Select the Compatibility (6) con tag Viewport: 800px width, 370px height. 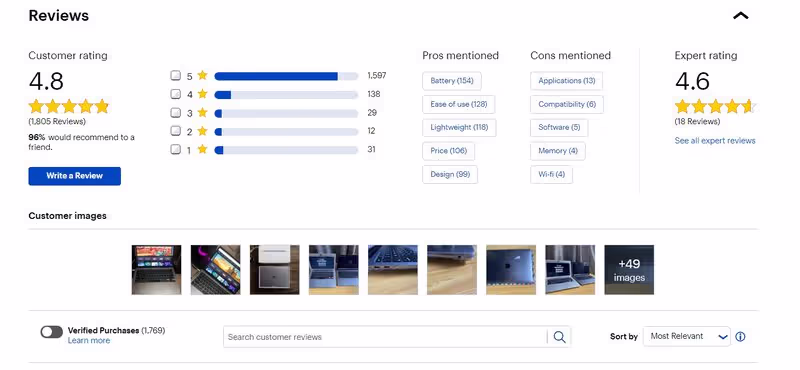567,104
